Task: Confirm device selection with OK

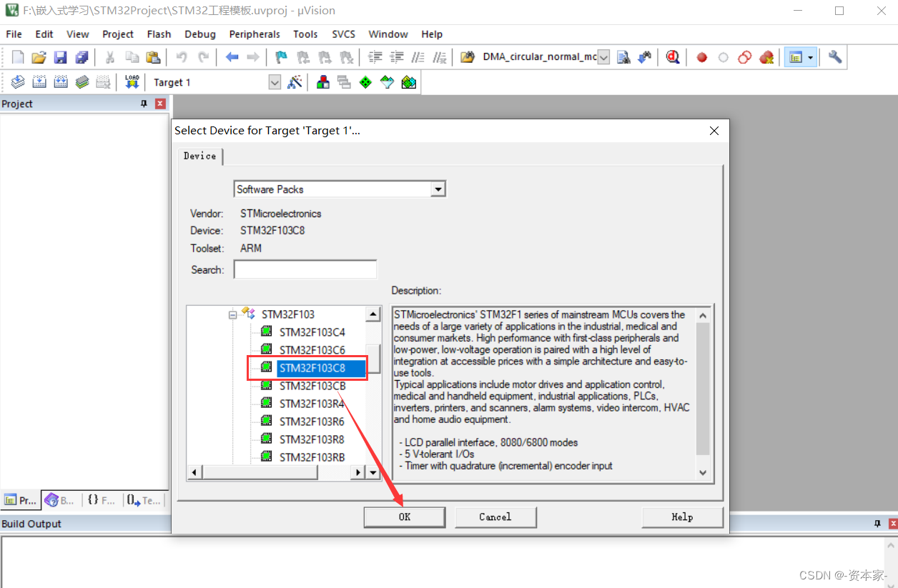Action: (405, 517)
